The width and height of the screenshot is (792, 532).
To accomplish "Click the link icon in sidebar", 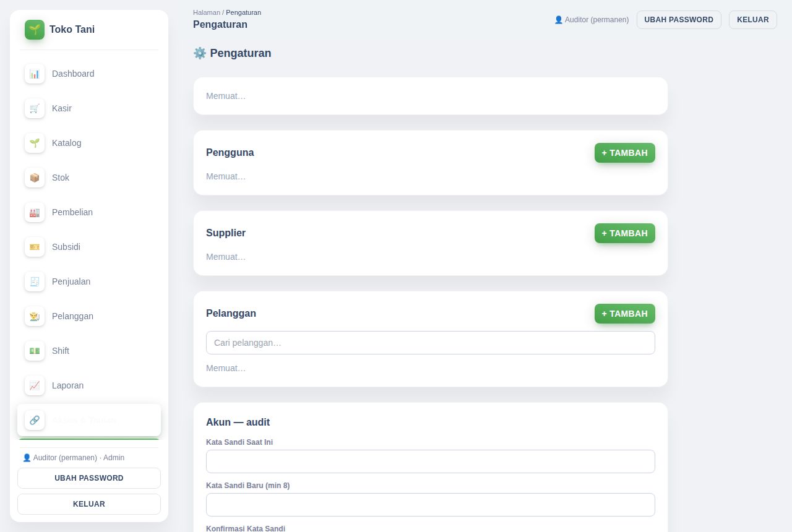I will 35,420.
